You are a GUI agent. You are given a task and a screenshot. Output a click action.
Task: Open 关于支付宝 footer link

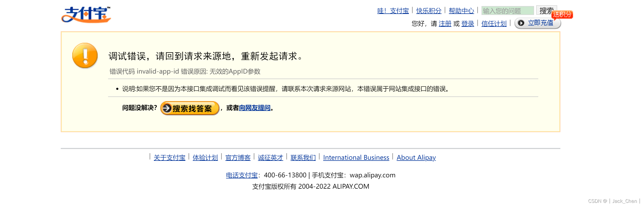[x=169, y=158]
